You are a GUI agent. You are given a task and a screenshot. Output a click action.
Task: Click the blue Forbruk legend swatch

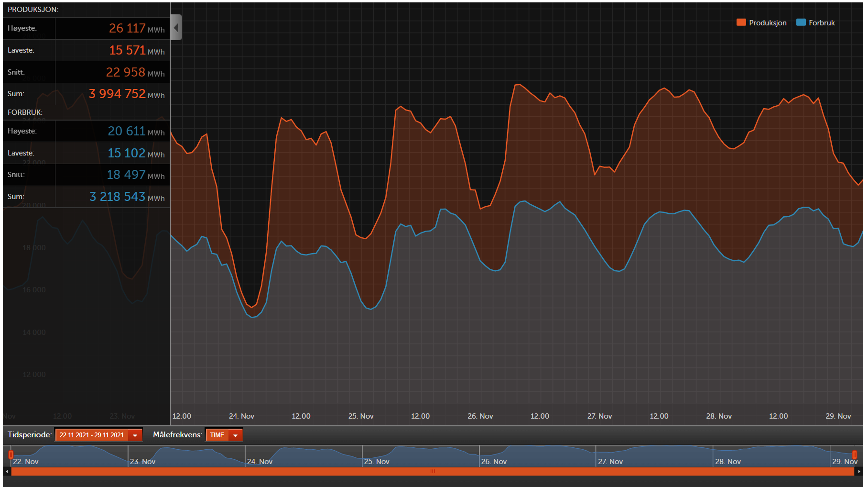(801, 22)
